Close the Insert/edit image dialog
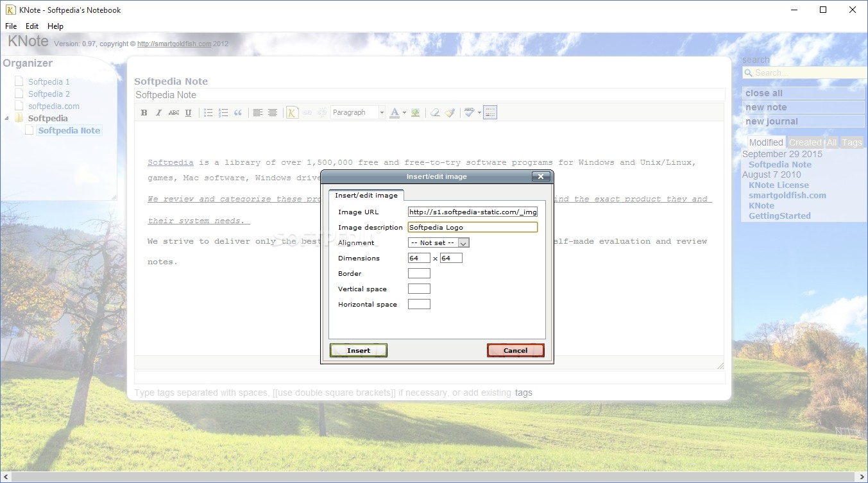The image size is (868, 483). point(541,176)
